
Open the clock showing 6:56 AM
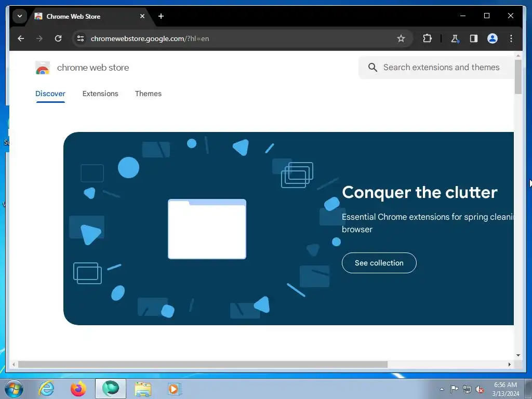[505, 389]
